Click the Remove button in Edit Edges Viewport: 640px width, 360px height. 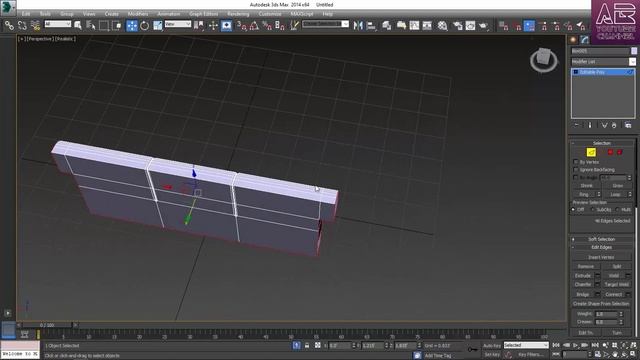[x=586, y=266]
